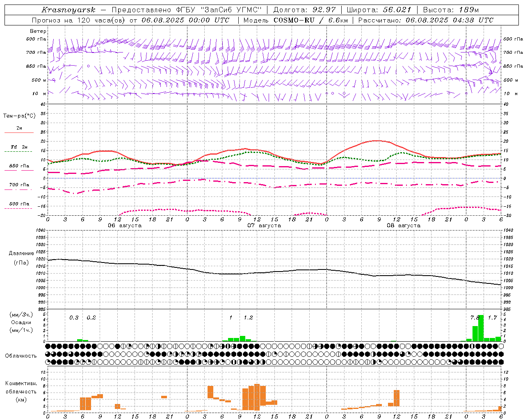525x420 pixels.
Task: Click the "0.2" precipitation value
Action: coord(91,318)
